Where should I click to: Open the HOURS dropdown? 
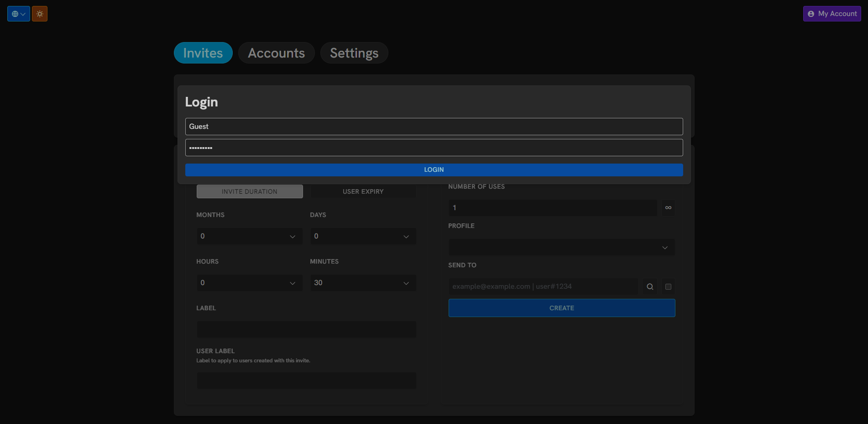pyautogui.click(x=249, y=283)
